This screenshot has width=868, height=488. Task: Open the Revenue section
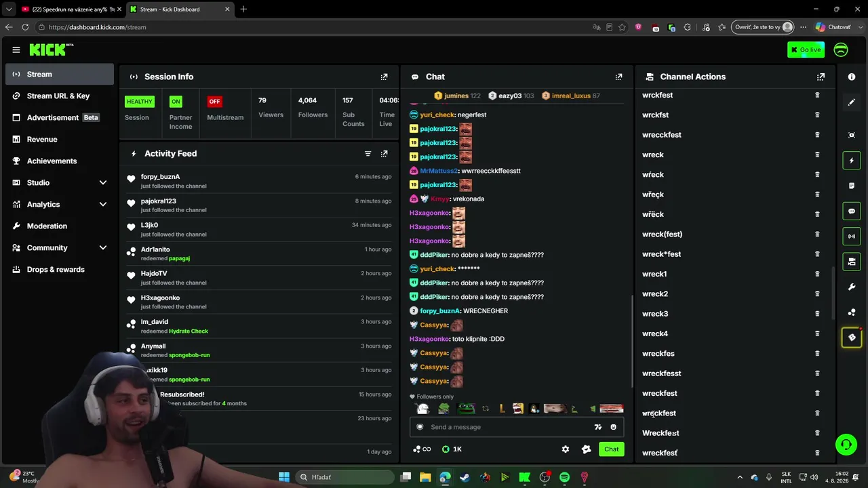point(60,140)
